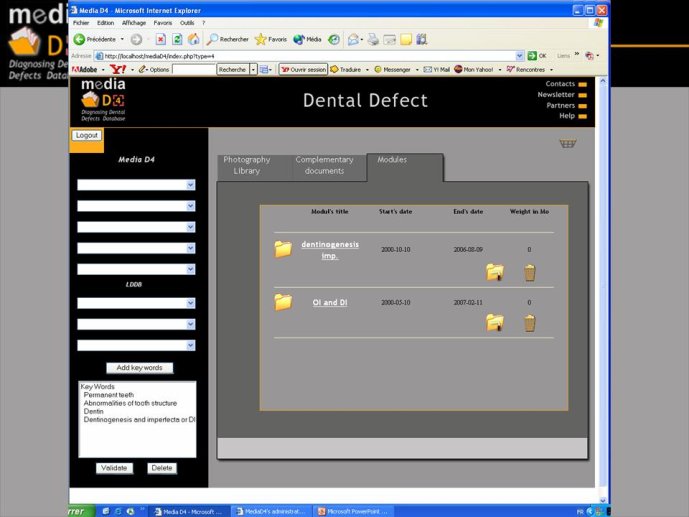
Task: Click the Stop loading red X icon
Action: coord(161,40)
